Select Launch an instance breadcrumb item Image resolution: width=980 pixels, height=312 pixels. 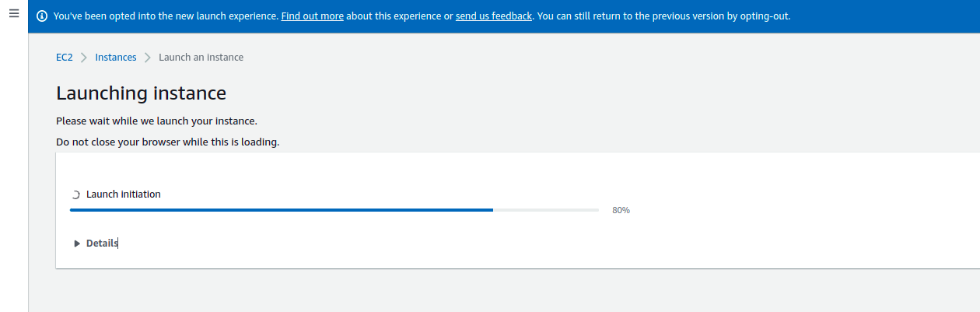pyautogui.click(x=201, y=58)
